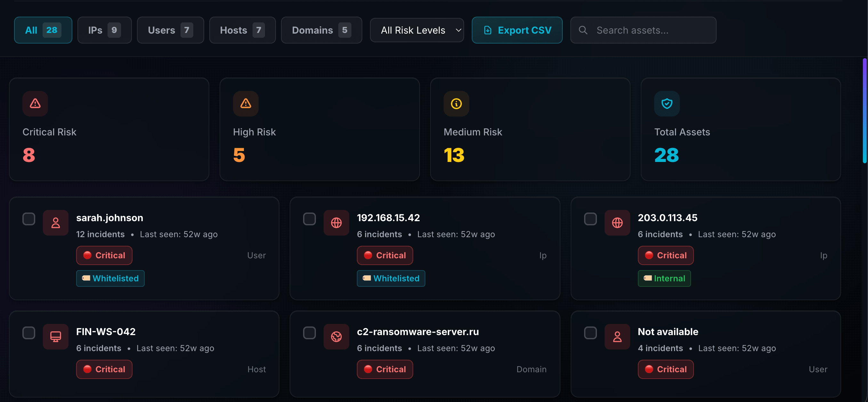Click the Total Assets shield icon

pyautogui.click(x=666, y=103)
